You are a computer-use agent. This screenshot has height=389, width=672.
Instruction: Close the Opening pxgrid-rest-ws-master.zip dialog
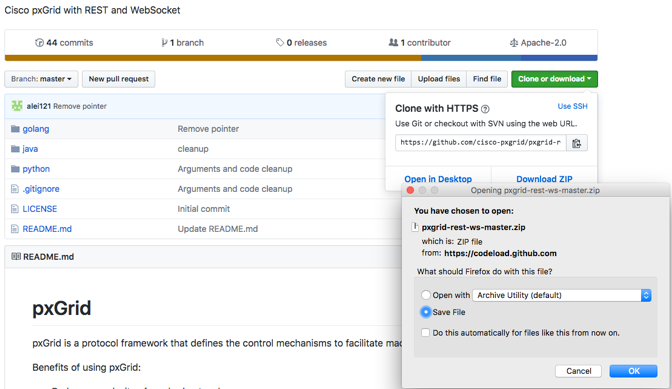point(410,190)
